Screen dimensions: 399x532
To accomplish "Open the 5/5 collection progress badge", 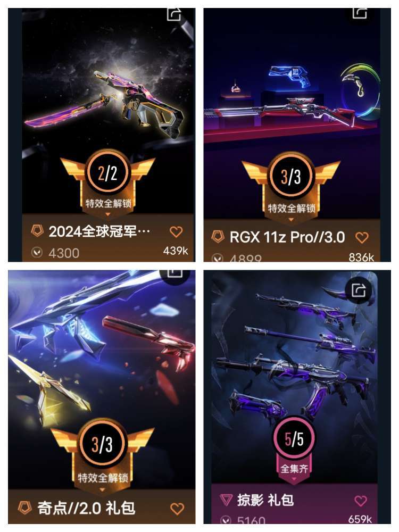I will [x=294, y=439].
